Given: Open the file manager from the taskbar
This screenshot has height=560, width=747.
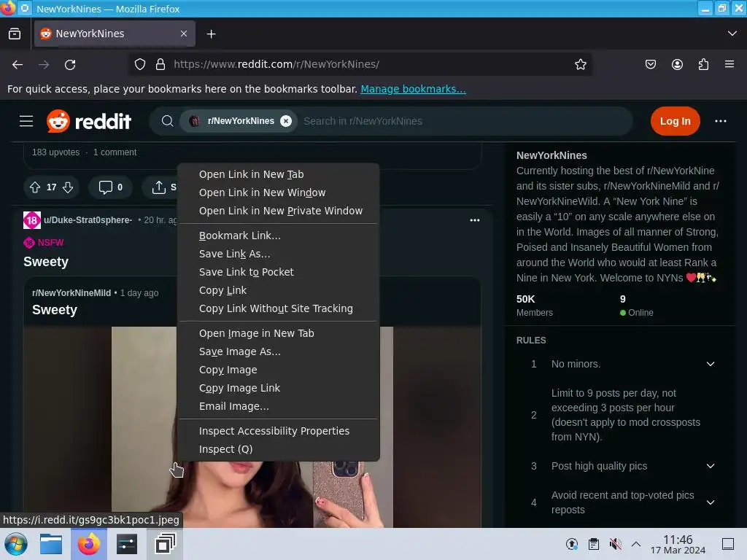Looking at the screenshot, I should coord(51,544).
